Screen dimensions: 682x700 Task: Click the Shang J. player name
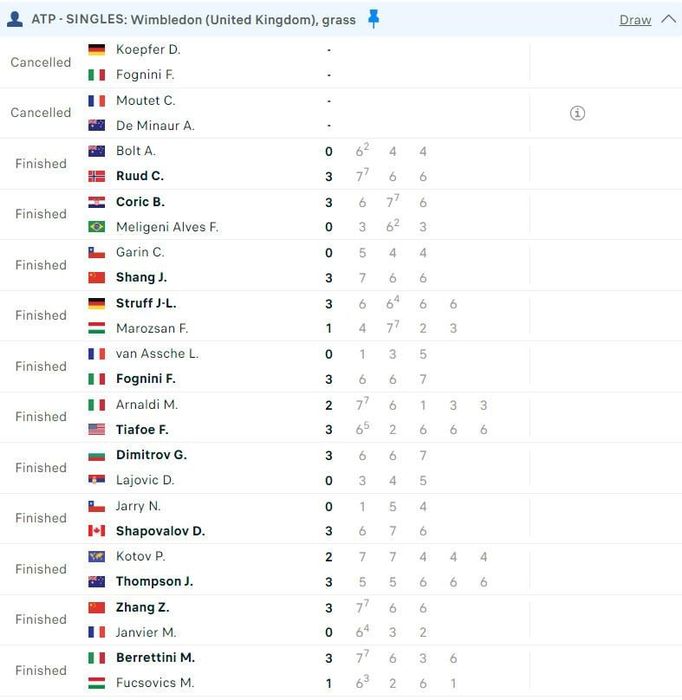click(141, 277)
